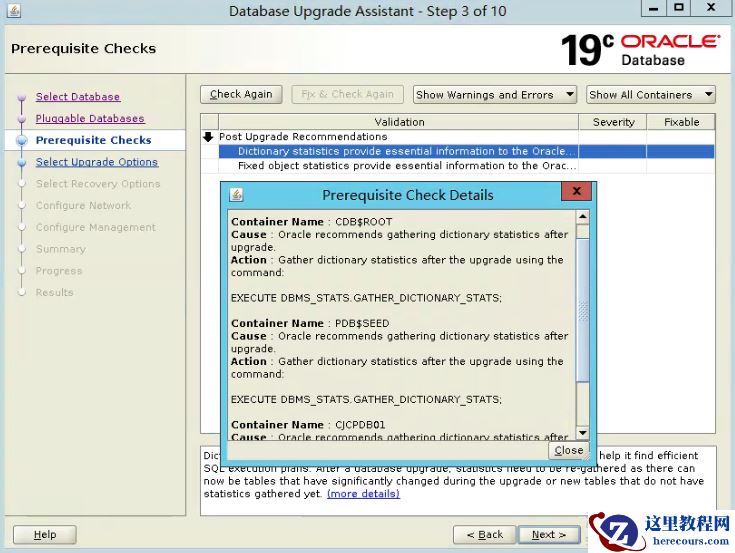Click the Fixable column header
Image resolution: width=735 pixels, height=553 pixels.
pyautogui.click(x=681, y=122)
